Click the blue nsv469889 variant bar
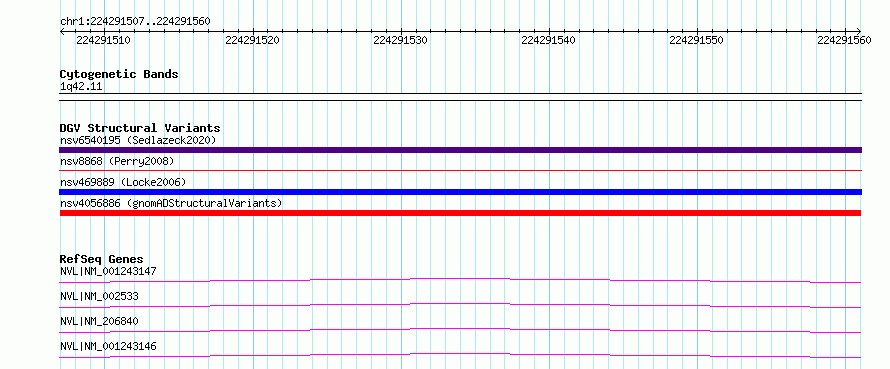 click(460, 192)
